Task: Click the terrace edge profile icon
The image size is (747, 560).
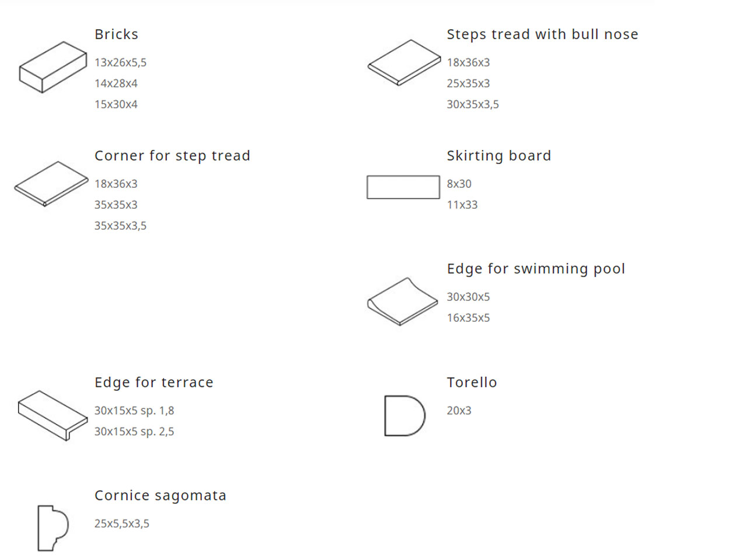Action: coord(53,415)
